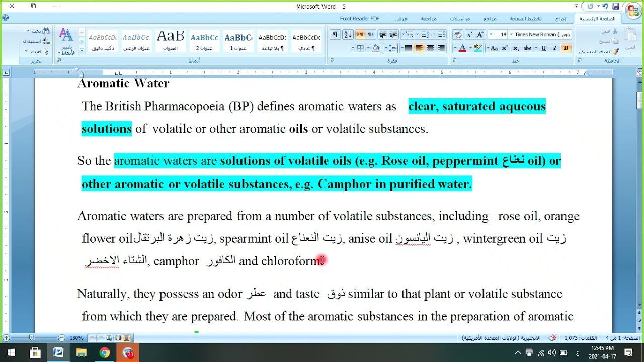The height and width of the screenshot is (362, 644).
Task: Click the Save icon in quick access
Action: point(616,6)
